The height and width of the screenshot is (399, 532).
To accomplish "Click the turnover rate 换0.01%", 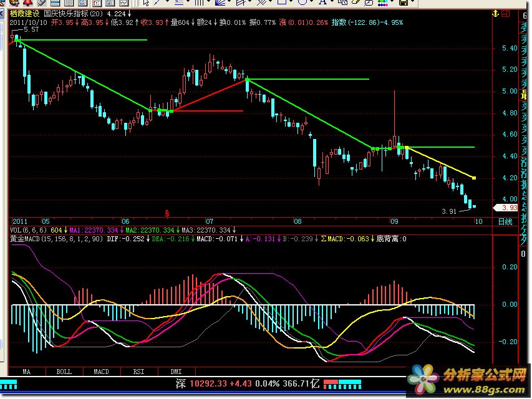I will pos(233,22).
